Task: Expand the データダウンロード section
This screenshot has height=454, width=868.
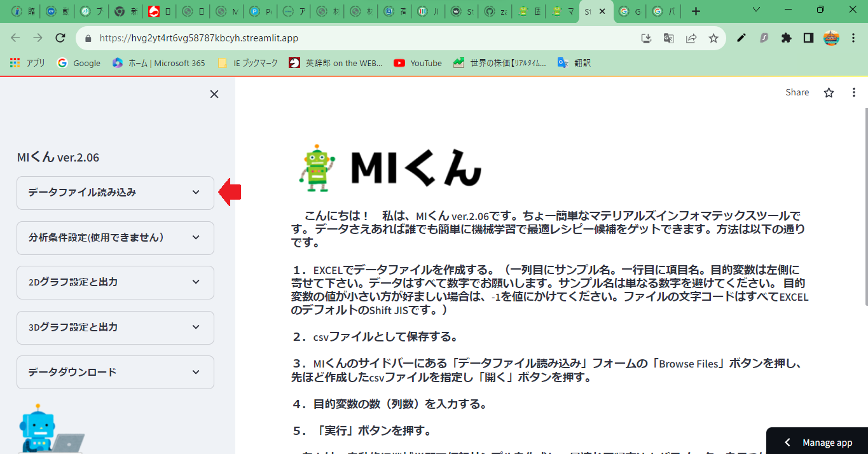Action: 115,372
